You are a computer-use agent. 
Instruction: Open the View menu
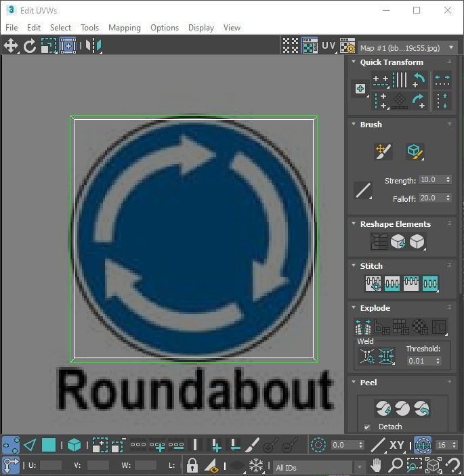pyautogui.click(x=232, y=28)
